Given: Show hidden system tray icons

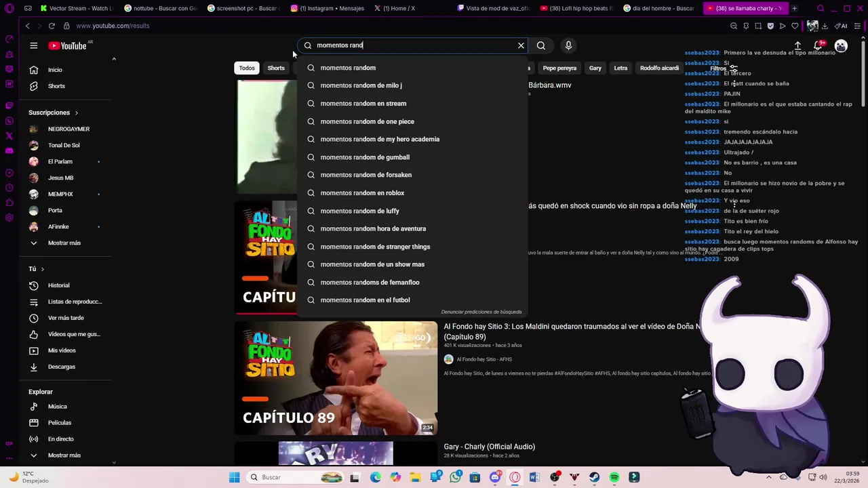Looking at the screenshot, I should point(770,477).
